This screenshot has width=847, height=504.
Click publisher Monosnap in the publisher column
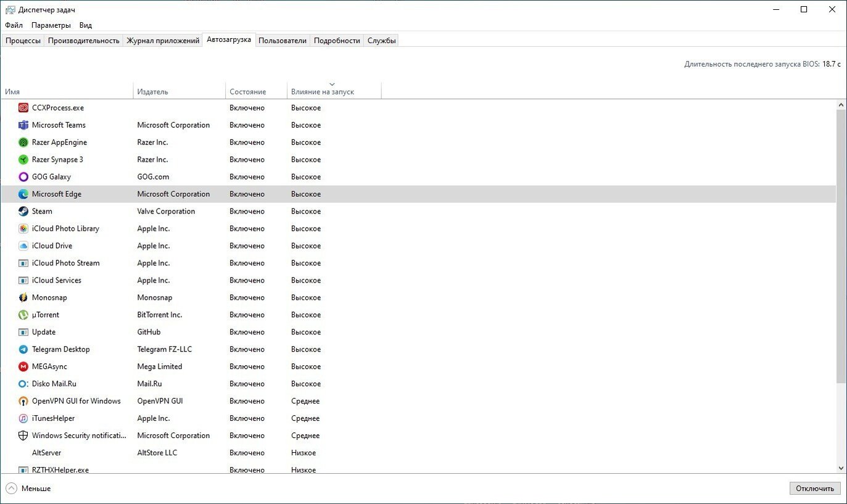(155, 297)
